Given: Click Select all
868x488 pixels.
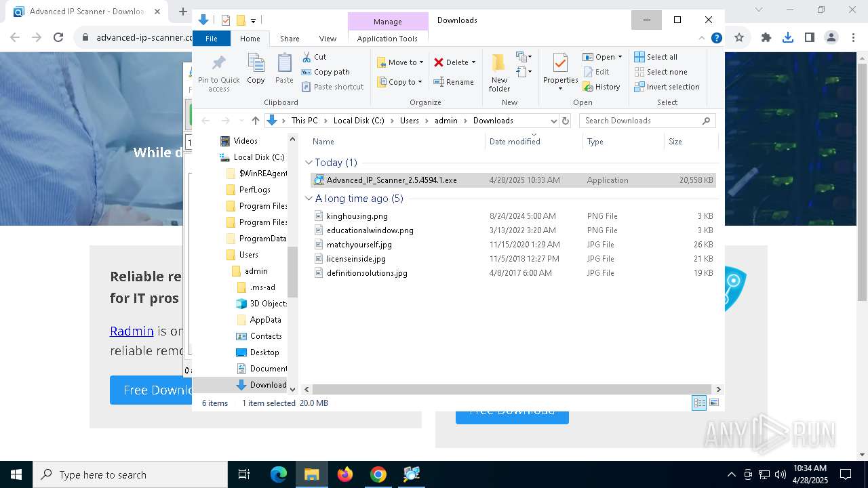Looking at the screenshot, I should 656,57.
